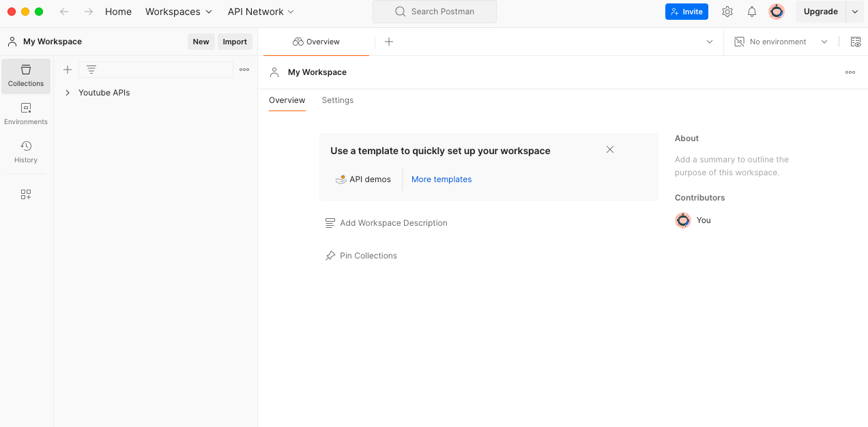Click the You contributor avatar
868x427 pixels.
(x=683, y=220)
